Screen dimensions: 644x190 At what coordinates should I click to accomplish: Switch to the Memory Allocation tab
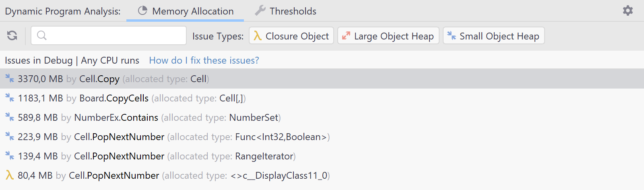click(185, 11)
